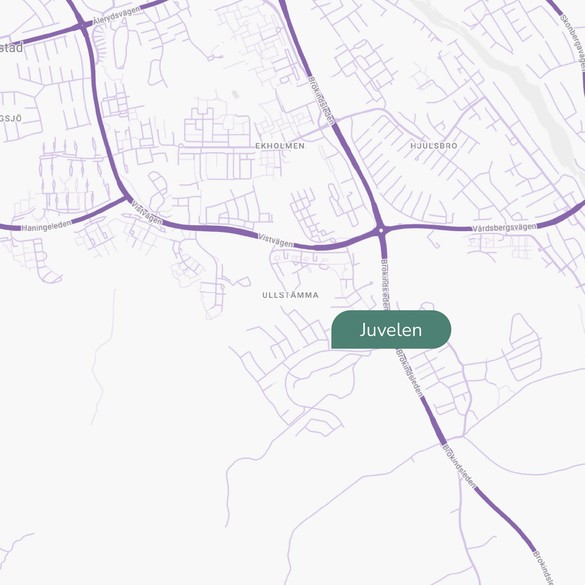Click the HJULSBRO district label
Viewport: 585px width, 585px height.
(x=434, y=146)
